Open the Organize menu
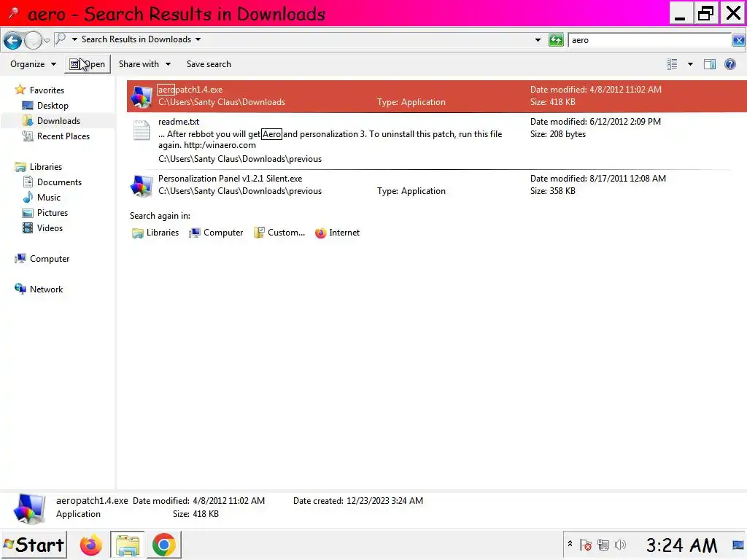747x560 pixels. point(33,64)
